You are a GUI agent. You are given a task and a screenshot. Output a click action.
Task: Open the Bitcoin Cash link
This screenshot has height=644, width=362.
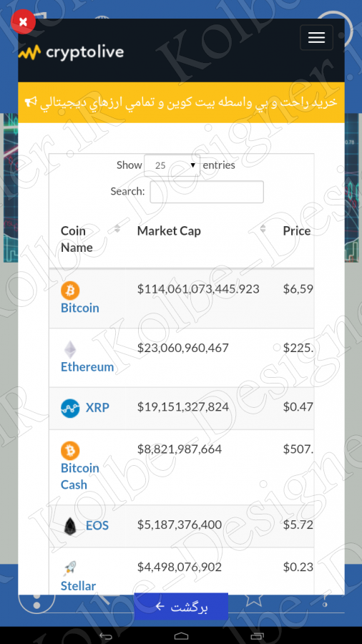click(x=80, y=477)
